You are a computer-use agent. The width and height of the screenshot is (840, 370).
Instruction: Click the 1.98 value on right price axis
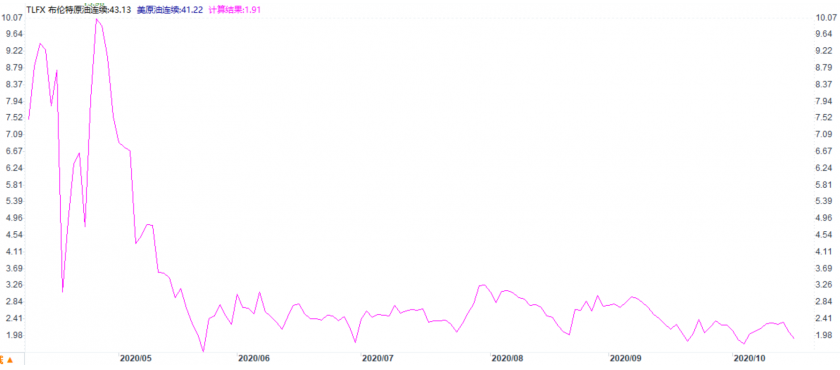pos(823,335)
